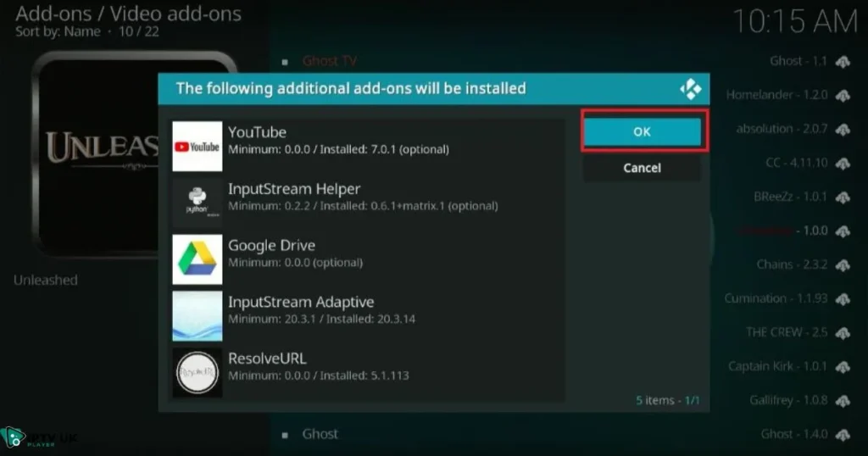
Task: Select Cumination - 1.1.93 in background list
Action: tap(776, 298)
